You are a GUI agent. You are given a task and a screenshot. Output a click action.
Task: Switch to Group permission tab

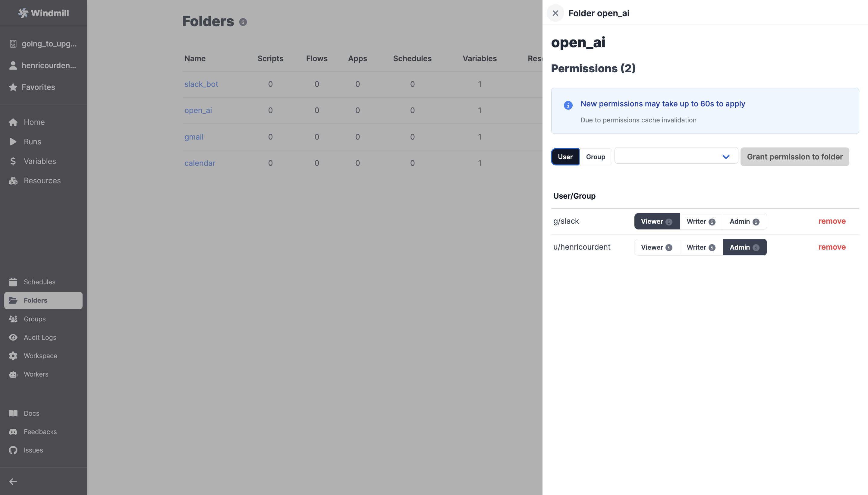(596, 156)
